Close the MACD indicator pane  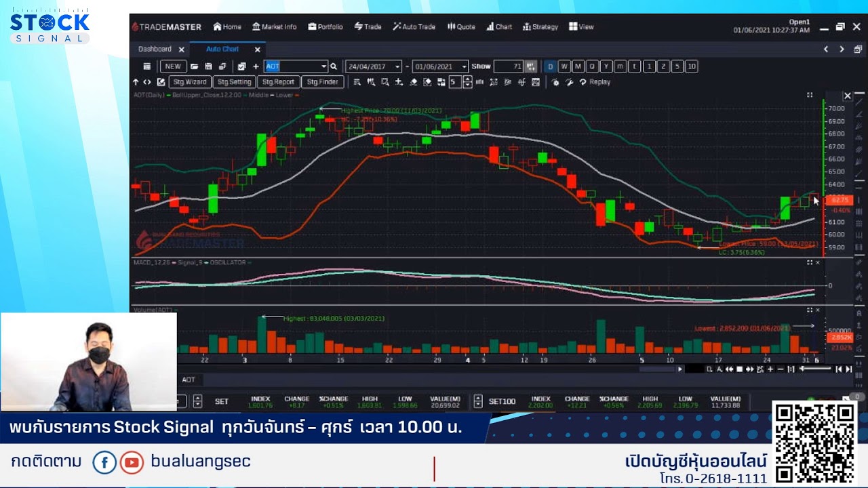(x=818, y=263)
